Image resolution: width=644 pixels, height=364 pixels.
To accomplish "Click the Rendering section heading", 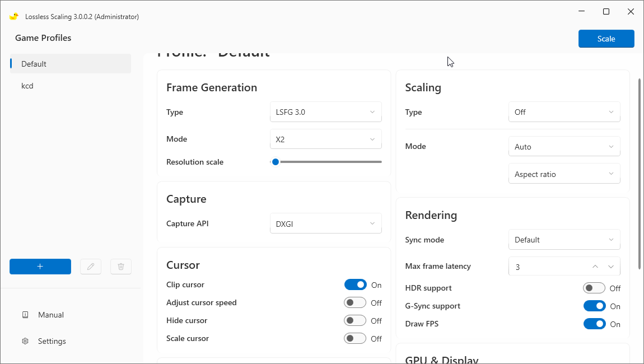I will pyautogui.click(x=431, y=215).
